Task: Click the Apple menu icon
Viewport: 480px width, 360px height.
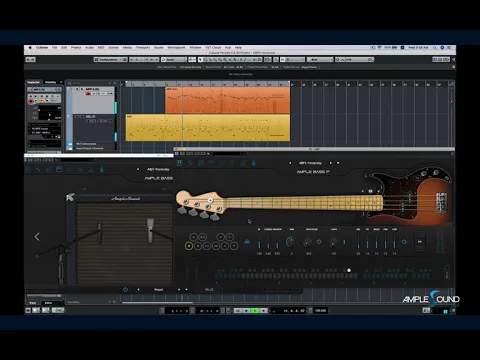Action: click(x=30, y=48)
